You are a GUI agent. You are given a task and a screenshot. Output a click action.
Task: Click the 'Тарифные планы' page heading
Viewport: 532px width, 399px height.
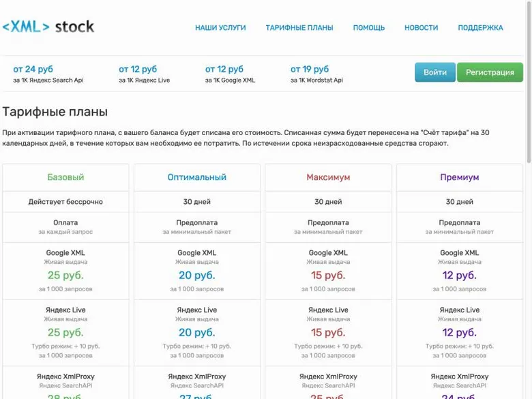(x=55, y=112)
